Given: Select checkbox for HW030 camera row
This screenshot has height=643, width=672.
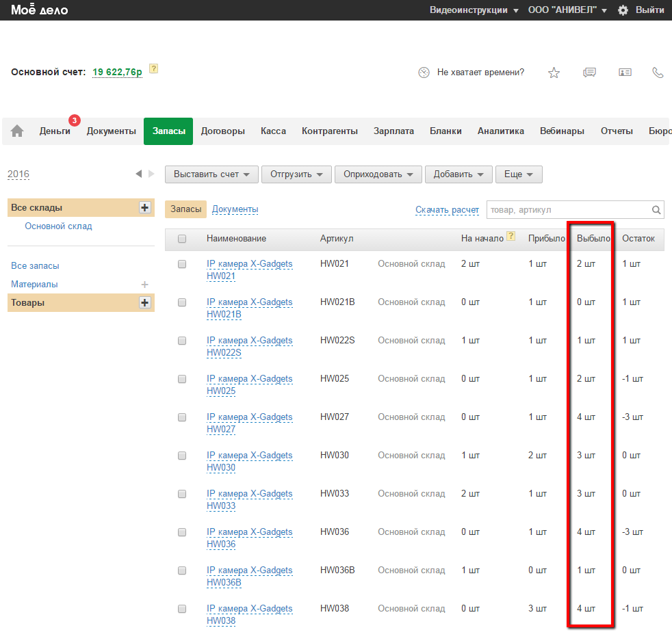Looking at the screenshot, I should [x=182, y=456].
